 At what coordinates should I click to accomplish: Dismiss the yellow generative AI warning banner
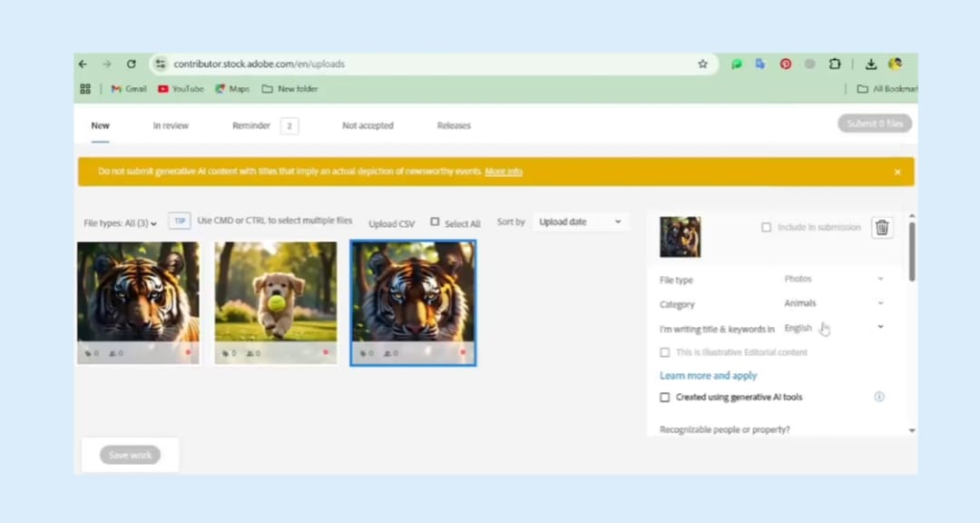click(897, 172)
